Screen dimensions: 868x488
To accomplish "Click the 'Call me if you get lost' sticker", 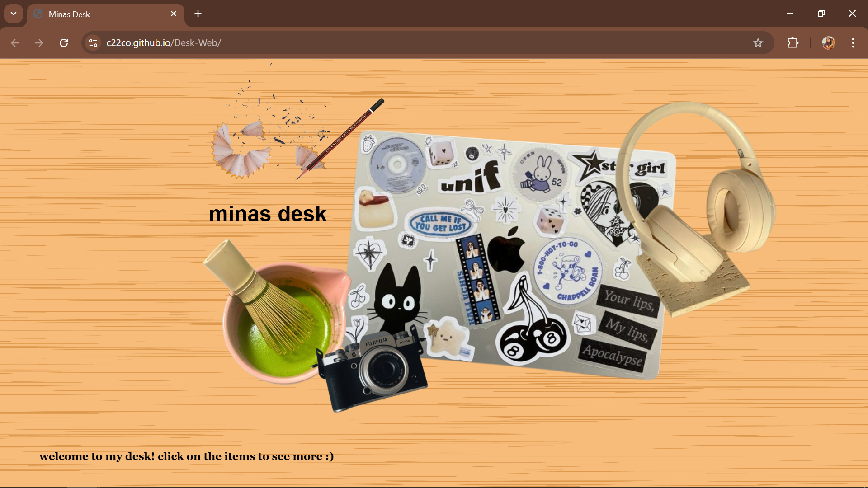I will coord(440,223).
